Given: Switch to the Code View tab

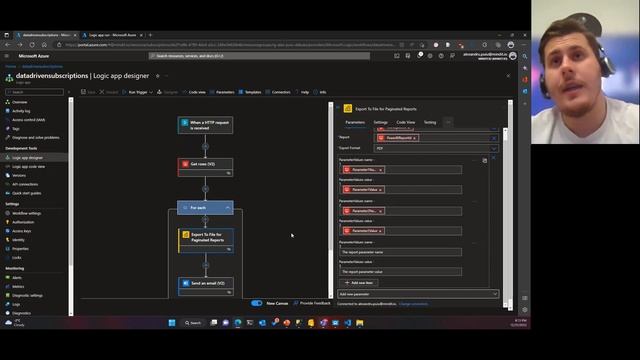Looking at the screenshot, I should coord(406,122).
